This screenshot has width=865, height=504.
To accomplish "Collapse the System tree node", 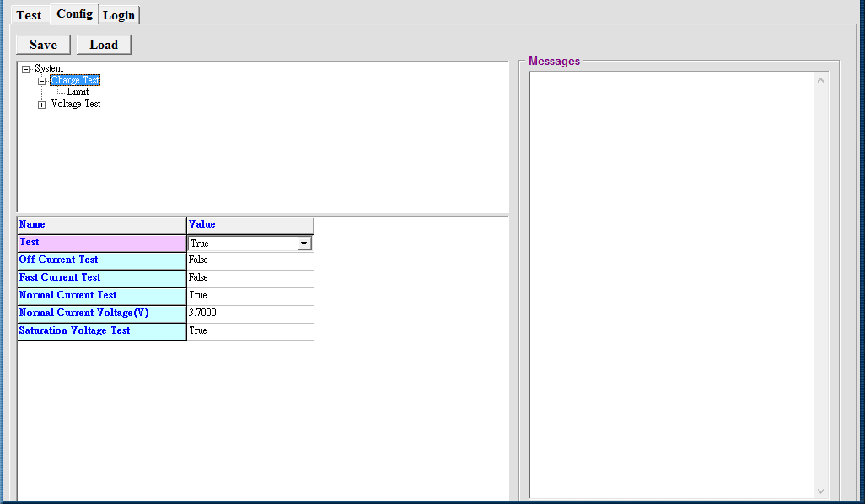I will (x=25, y=69).
